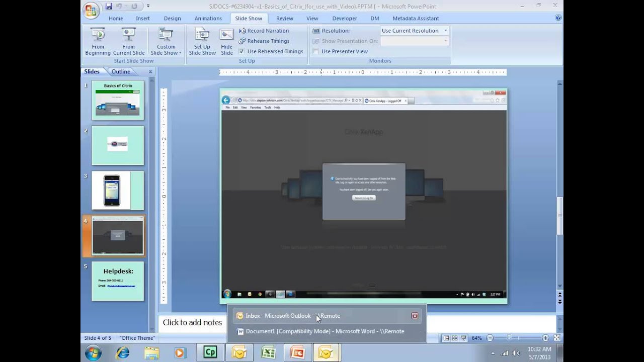Customize Quick Access Toolbar dropdown arrow
The width and height of the screenshot is (644, 362).
[148, 6]
